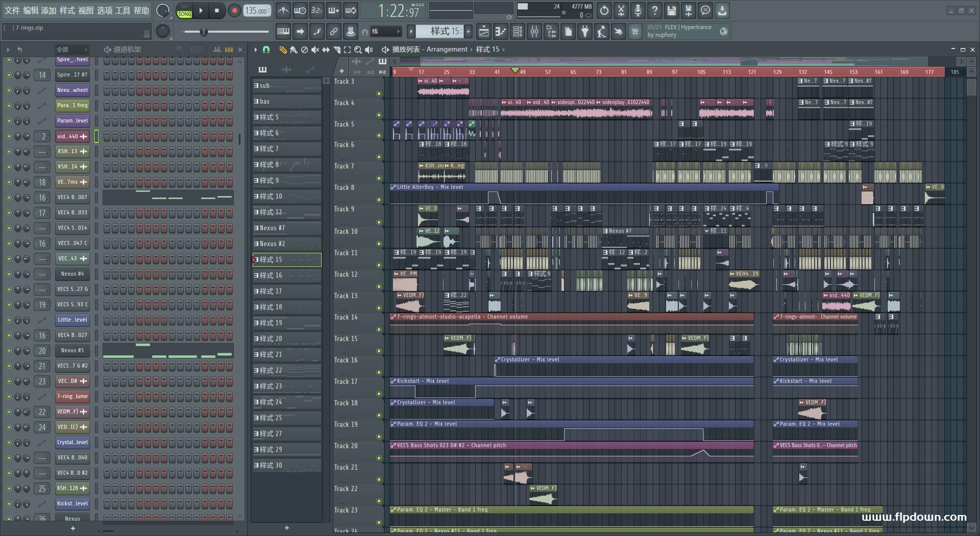Mute the vid..440 channel LED

click(x=9, y=136)
